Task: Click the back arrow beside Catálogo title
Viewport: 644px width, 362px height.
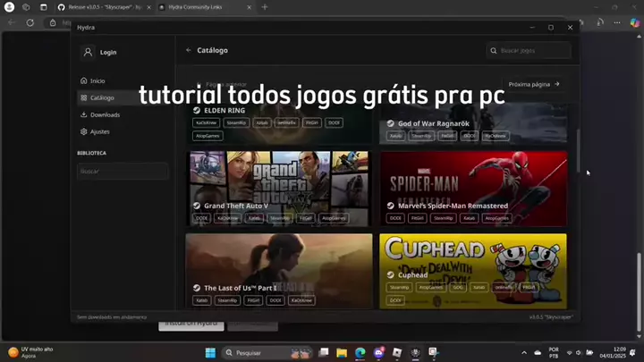Action: pyautogui.click(x=188, y=50)
